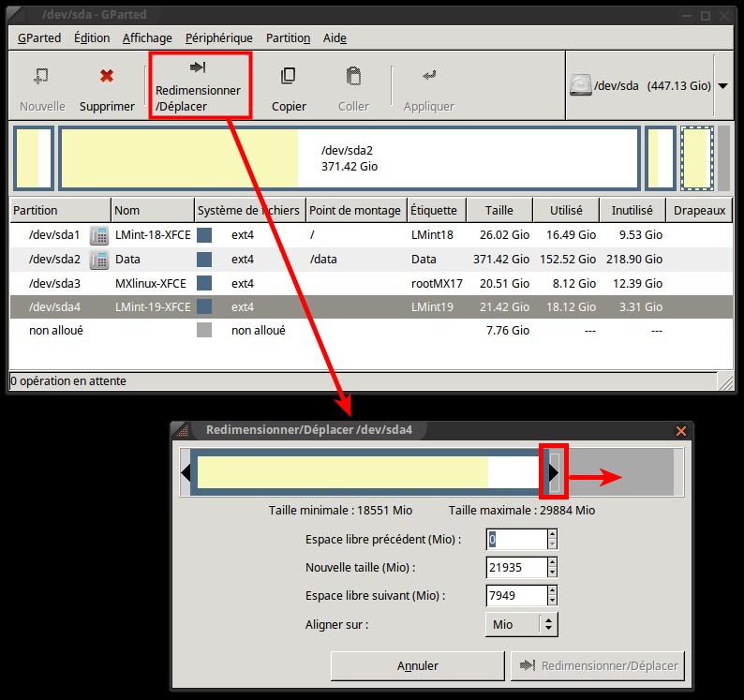
Task: Click the right resize handle of partition bar
Action: (x=554, y=472)
